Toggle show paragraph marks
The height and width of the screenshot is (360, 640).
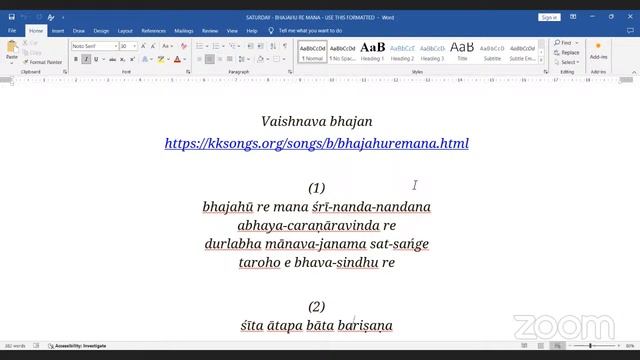[285, 46]
